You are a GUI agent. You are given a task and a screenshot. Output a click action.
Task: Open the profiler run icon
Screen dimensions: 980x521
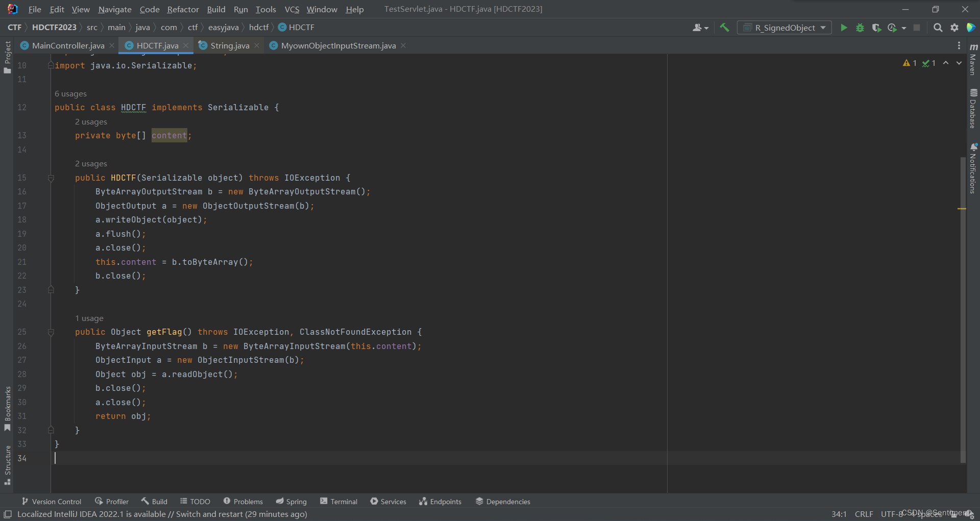click(892, 28)
